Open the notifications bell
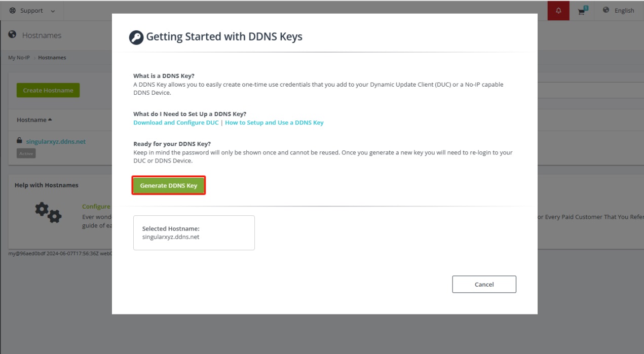Viewport: 644px width, 354px height. 558,11
